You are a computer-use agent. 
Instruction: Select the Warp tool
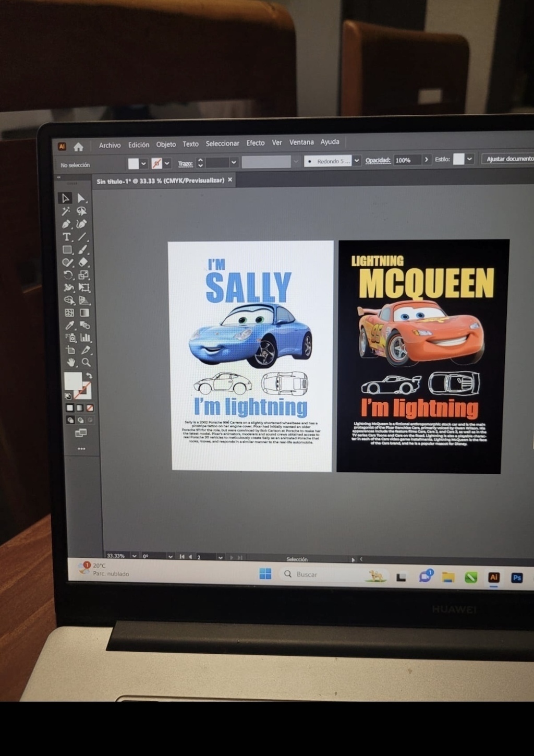[x=69, y=287]
